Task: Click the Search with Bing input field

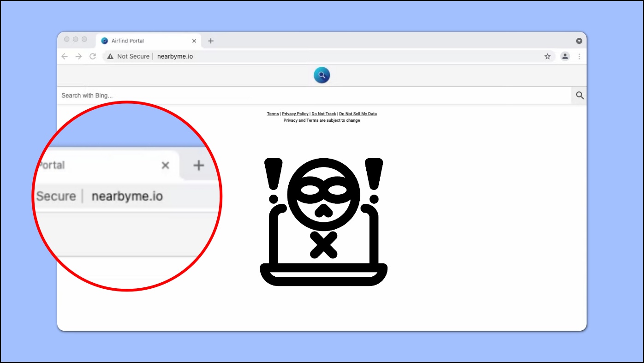Action: click(x=314, y=95)
